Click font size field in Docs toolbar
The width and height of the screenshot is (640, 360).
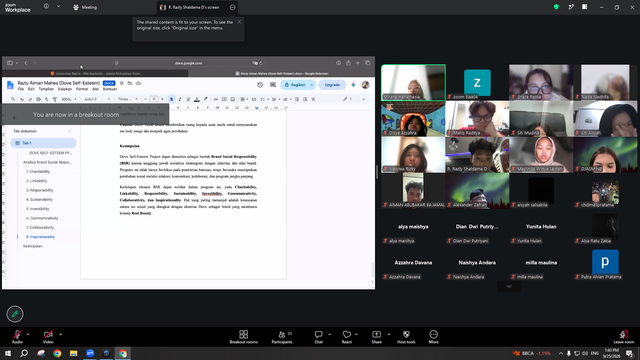click(154, 99)
